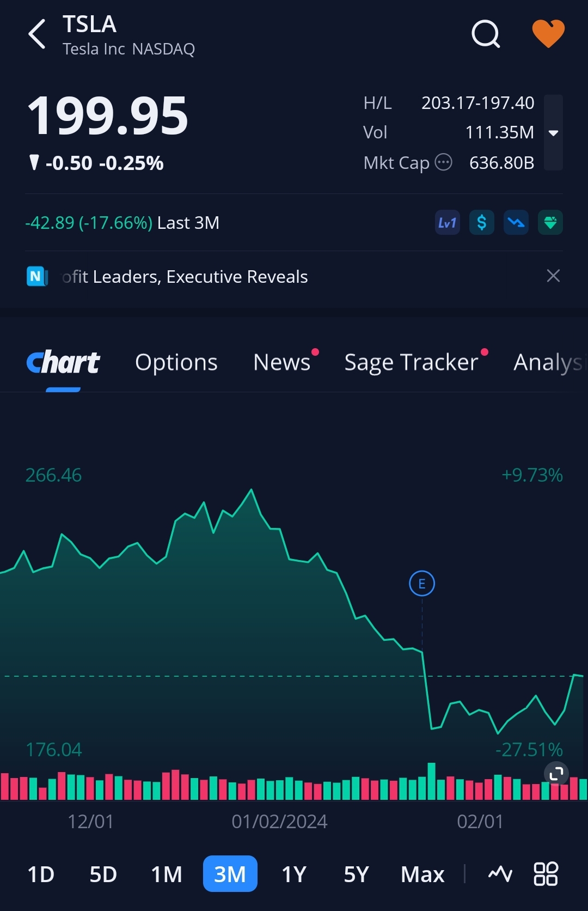Open the indicators grid icon
Screen dimensions: 588x911
point(546,873)
